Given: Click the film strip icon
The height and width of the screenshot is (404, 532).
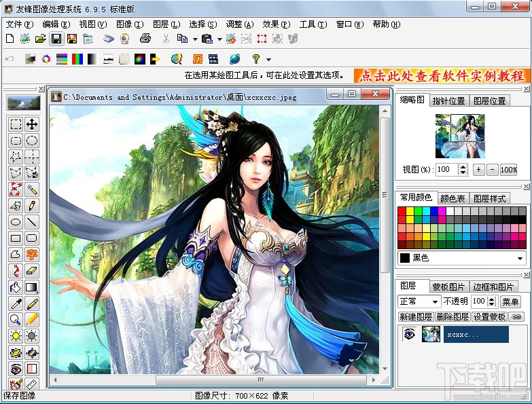Looking at the screenshot, I should click(213, 59).
